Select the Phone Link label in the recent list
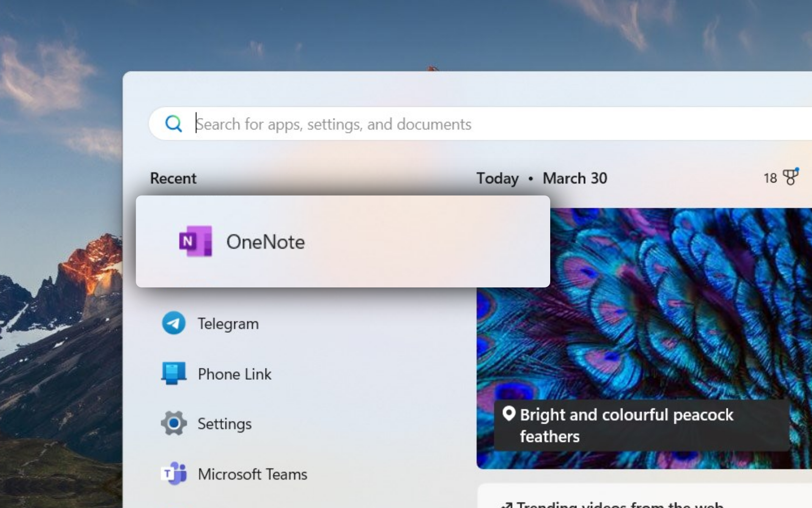Viewport: 812px width, 508px height. [x=235, y=374]
